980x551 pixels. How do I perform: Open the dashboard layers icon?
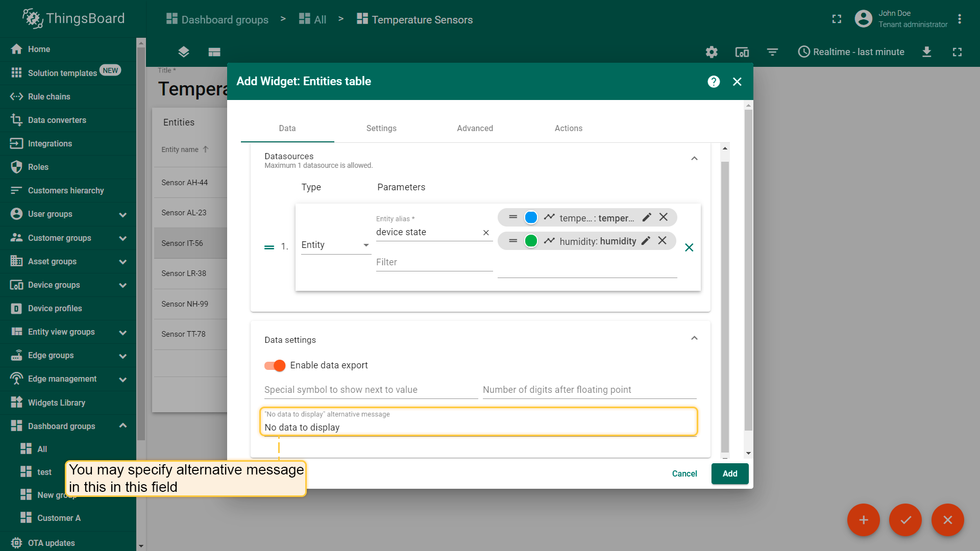(184, 52)
